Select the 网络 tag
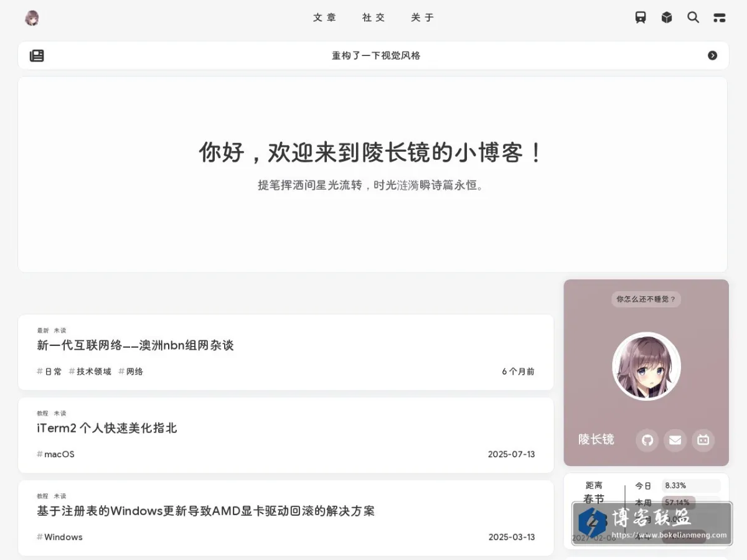The height and width of the screenshot is (560, 747). point(131,371)
